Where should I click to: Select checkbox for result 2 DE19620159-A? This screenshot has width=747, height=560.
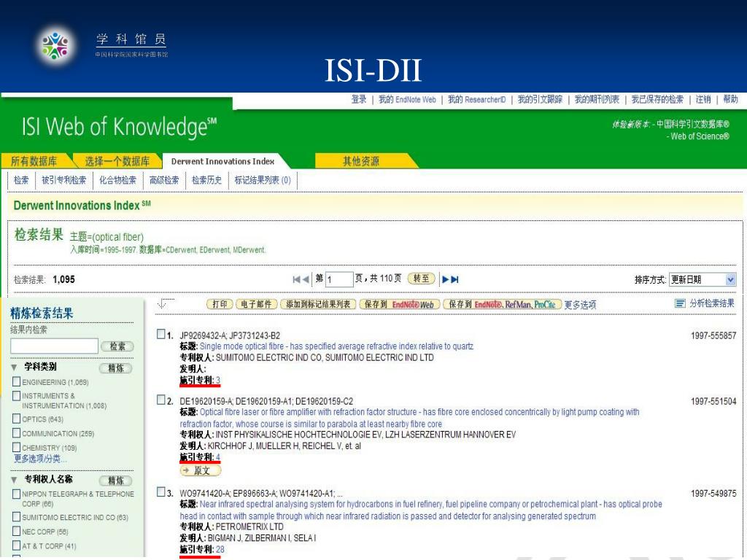161,400
